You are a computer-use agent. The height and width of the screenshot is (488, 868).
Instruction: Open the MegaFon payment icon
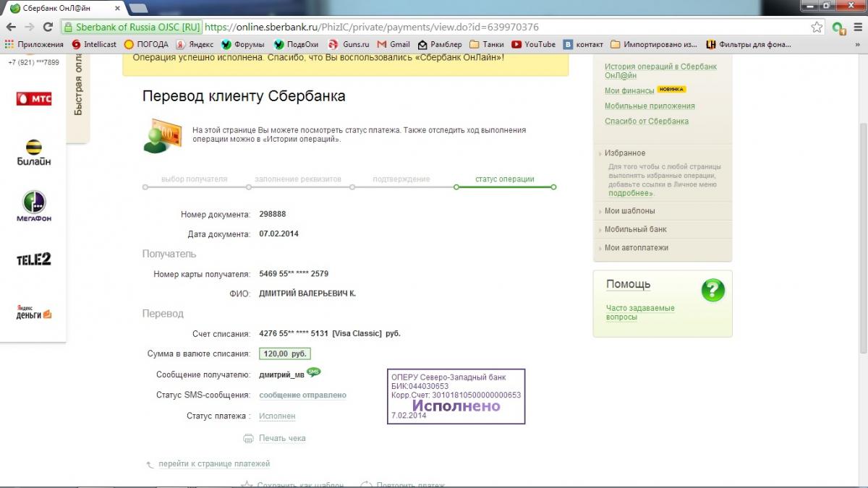tap(34, 207)
